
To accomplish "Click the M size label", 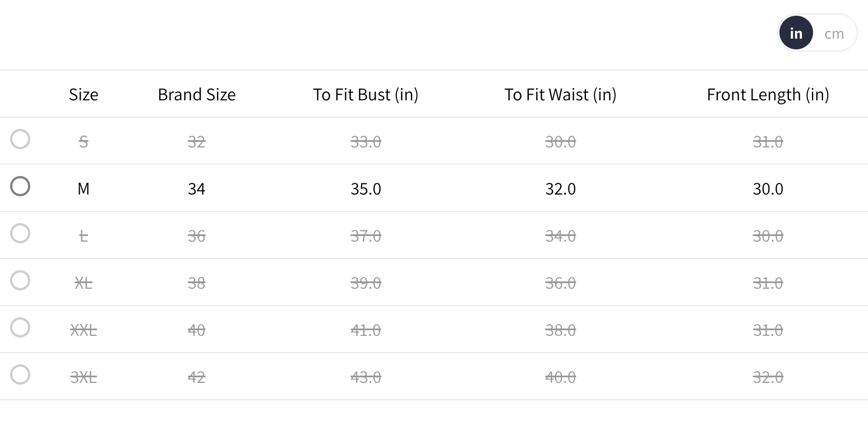I will coord(84,189).
